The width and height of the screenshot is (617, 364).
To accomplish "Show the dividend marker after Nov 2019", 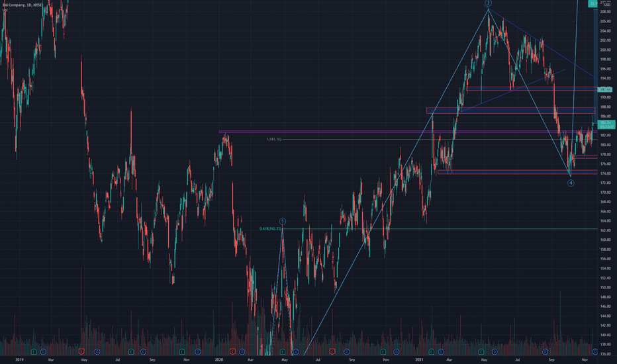I will (197, 351).
